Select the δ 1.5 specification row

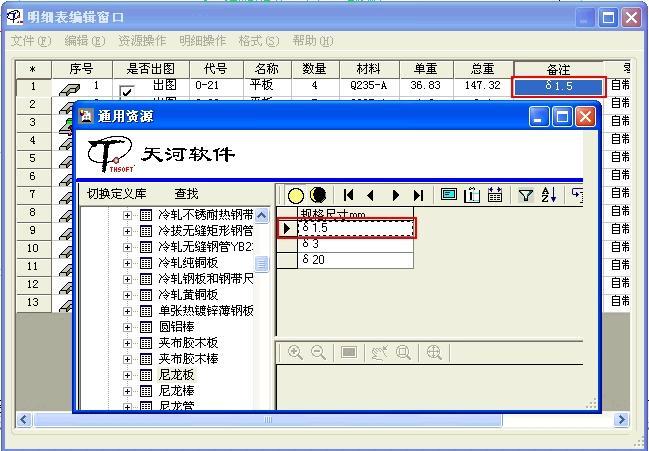(x=356, y=228)
